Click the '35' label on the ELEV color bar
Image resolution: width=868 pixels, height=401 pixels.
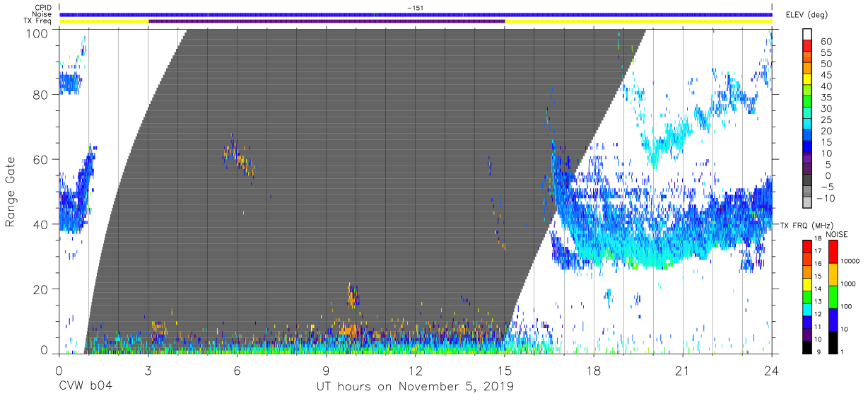click(x=826, y=98)
